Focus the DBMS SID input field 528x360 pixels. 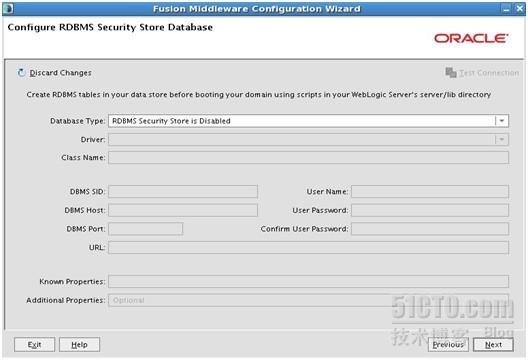pyautogui.click(x=183, y=192)
